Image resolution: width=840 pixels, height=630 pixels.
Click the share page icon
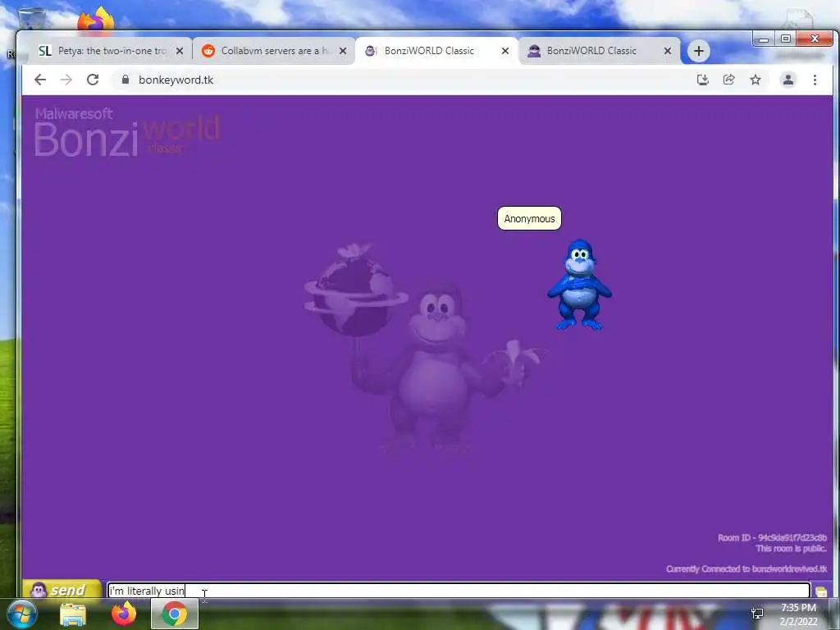[729, 80]
